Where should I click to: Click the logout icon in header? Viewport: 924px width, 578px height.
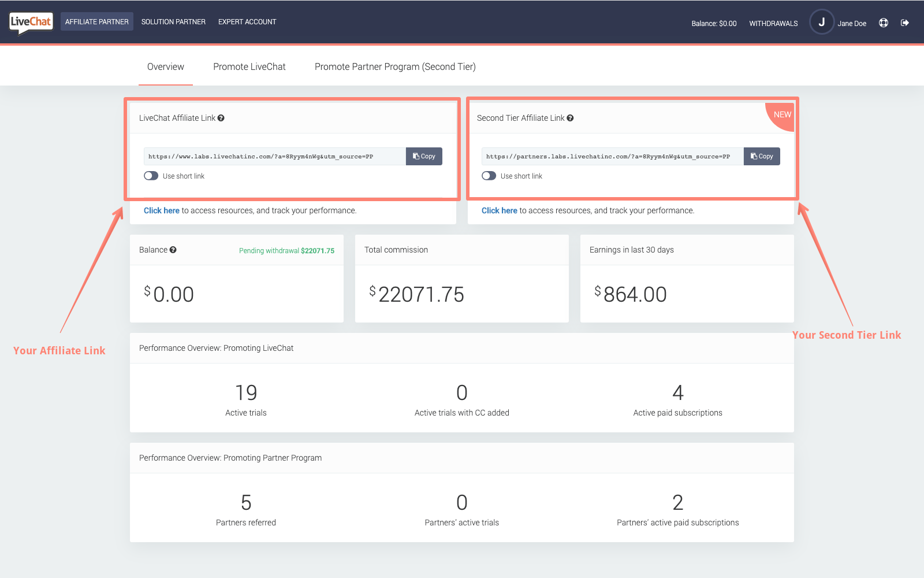tap(905, 23)
